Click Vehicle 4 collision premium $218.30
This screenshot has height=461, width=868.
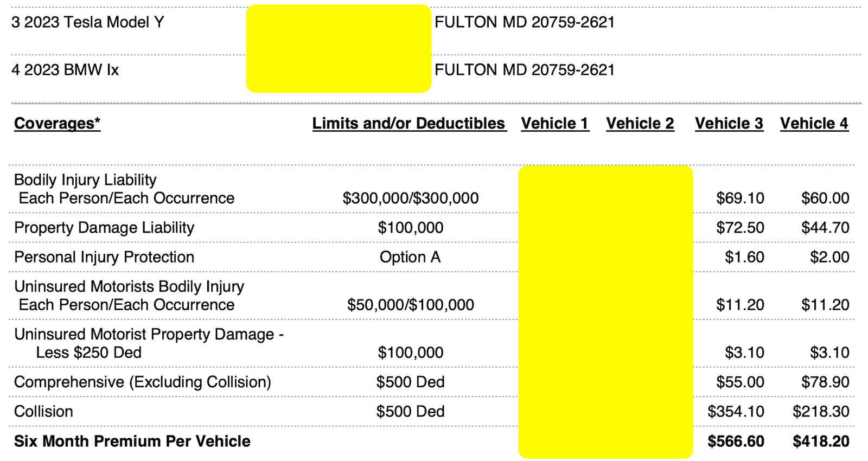click(821, 412)
